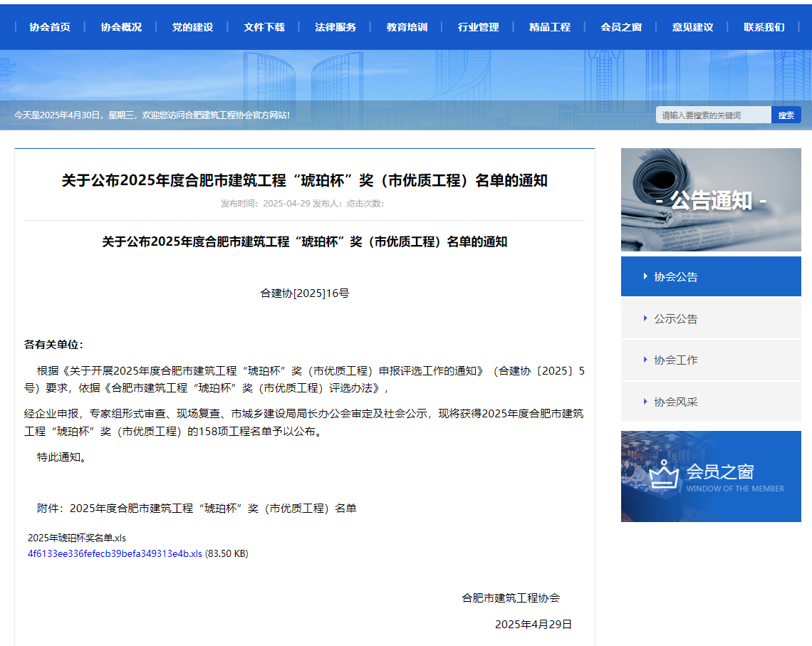Go to 联系我们 page
The height and width of the screenshot is (646, 812).
pos(764,27)
